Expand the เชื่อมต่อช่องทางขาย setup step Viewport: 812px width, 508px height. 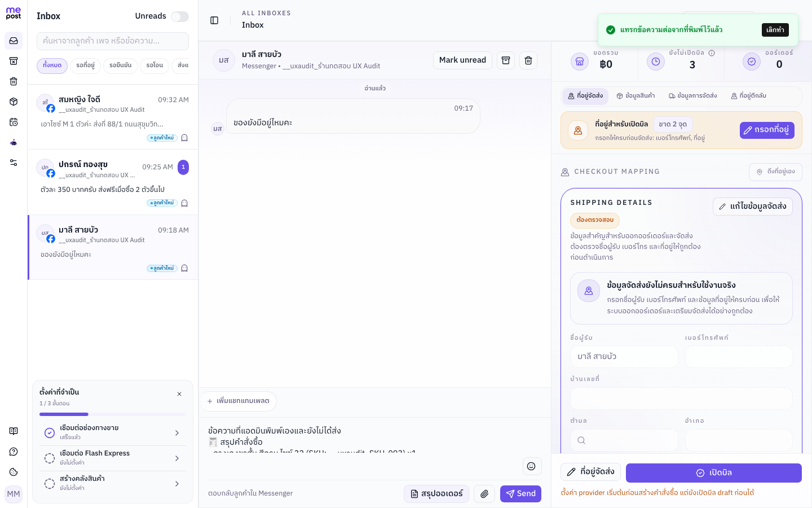point(113,433)
